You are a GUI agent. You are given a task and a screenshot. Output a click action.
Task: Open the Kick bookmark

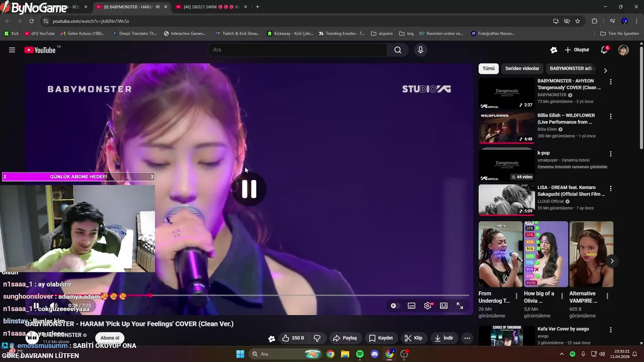[12, 34]
